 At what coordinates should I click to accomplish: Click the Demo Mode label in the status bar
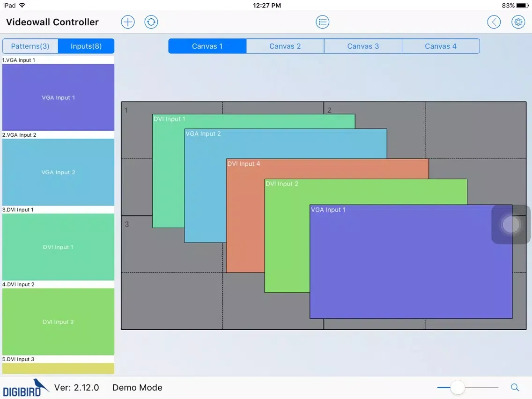coord(137,387)
